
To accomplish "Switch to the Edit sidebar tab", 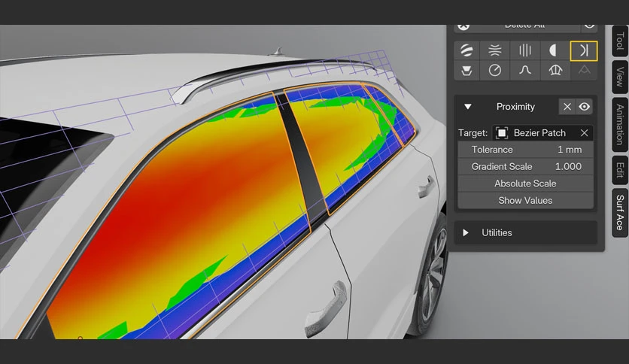I will (x=620, y=171).
